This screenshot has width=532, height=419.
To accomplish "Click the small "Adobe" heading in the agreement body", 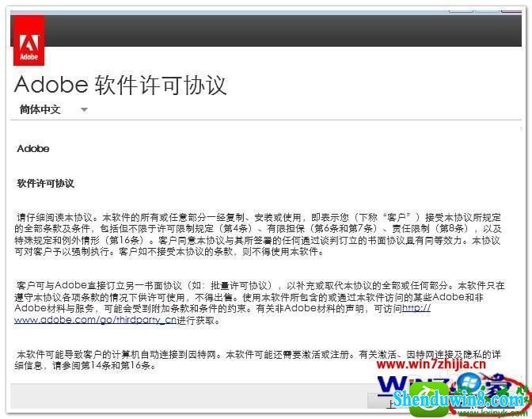I will click(x=33, y=149).
